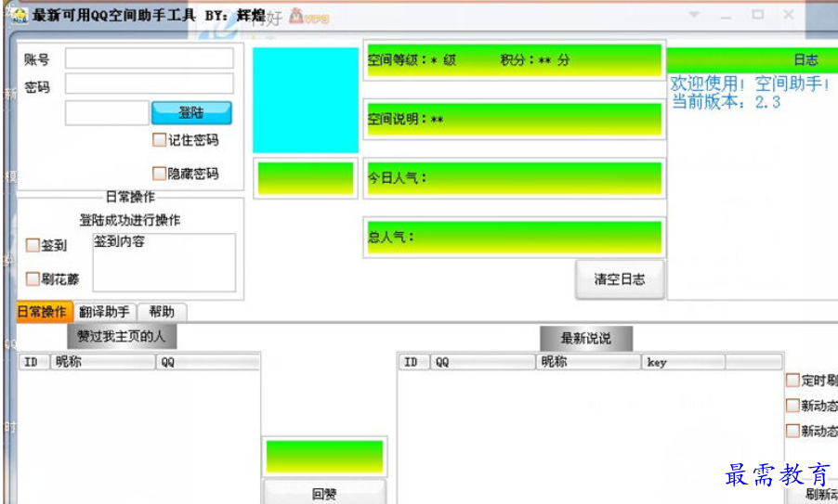The image size is (838, 504).
Task: Click the verification code field beside 登陆
Action: (107, 112)
